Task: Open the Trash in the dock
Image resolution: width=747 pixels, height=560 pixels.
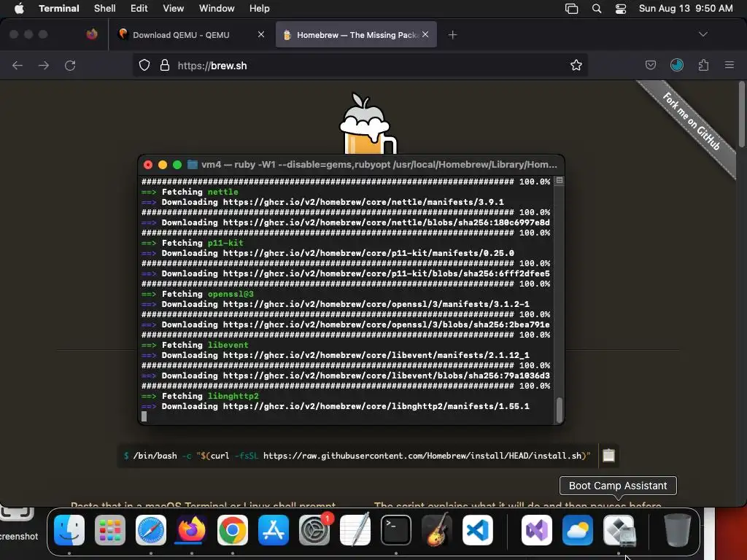Action: tap(678, 530)
